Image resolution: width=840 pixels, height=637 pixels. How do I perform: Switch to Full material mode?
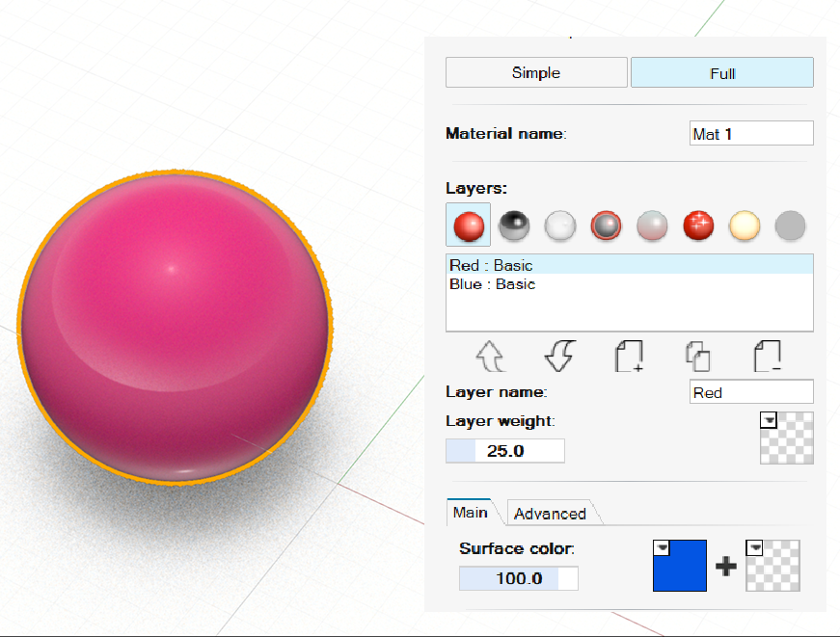[x=722, y=72]
